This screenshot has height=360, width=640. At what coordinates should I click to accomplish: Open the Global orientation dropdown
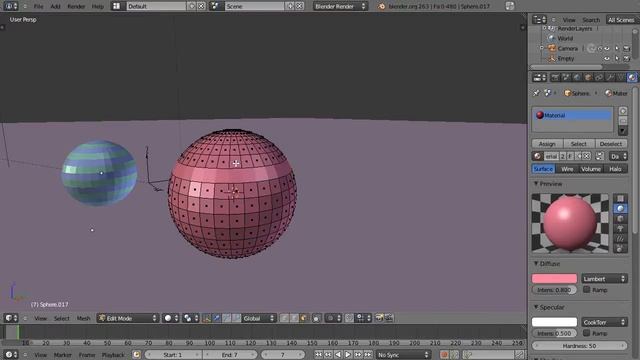[258, 318]
